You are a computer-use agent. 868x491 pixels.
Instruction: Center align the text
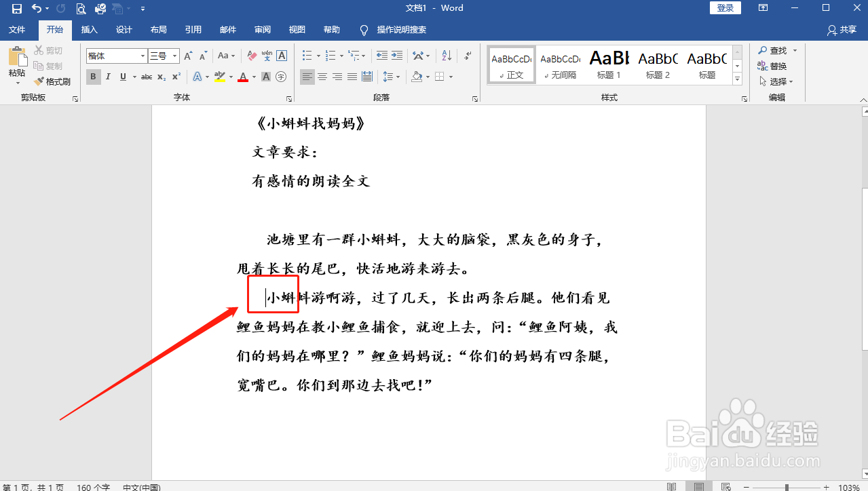coord(322,77)
